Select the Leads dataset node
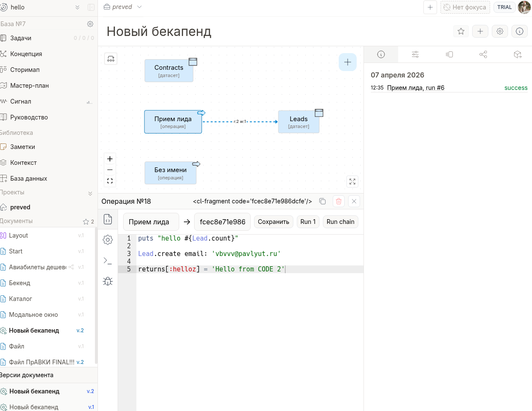Screen dimensions: 532x411 click(x=299, y=122)
